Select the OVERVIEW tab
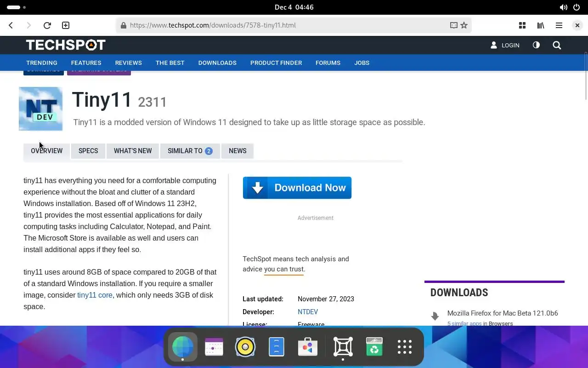The width and height of the screenshot is (588, 368). coord(46,151)
